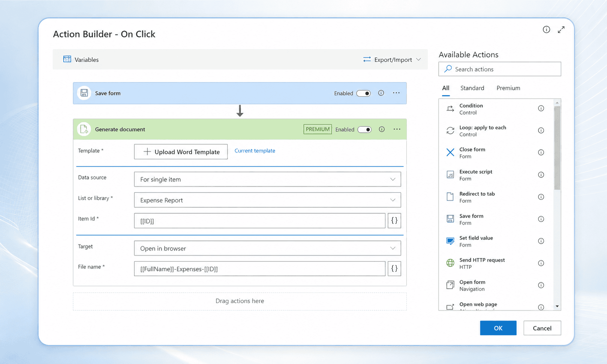Image resolution: width=607 pixels, height=364 pixels.
Task: Show info for Condition action
Action: 541,108
